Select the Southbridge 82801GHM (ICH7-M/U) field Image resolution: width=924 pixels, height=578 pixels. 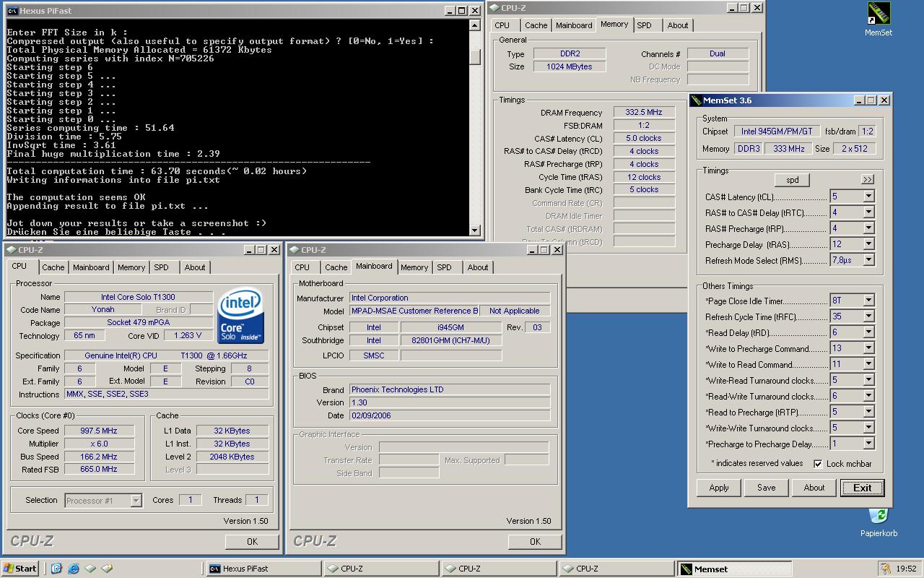pyautogui.click(x=450, y=340)
